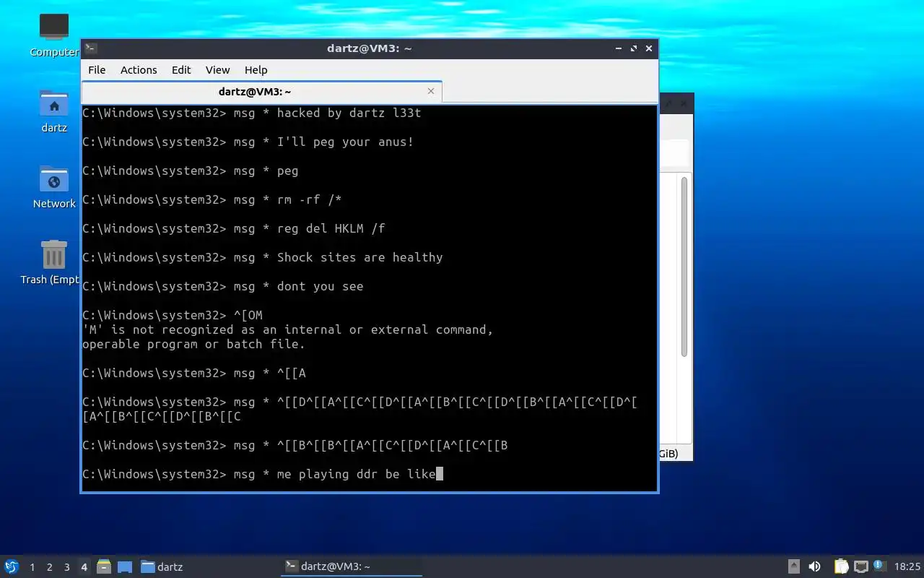Click the 'dont you see' terminal line
924x578 pixels.
223,286
